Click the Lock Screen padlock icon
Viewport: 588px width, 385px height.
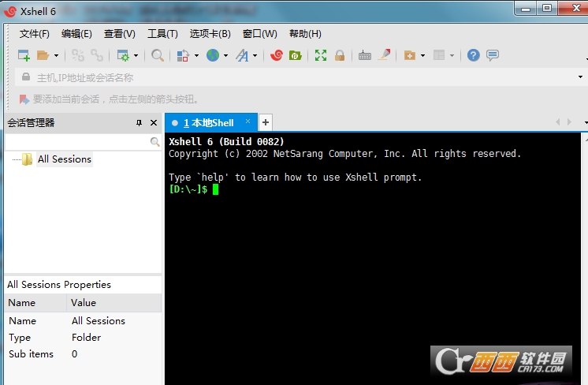click(340, 55)
